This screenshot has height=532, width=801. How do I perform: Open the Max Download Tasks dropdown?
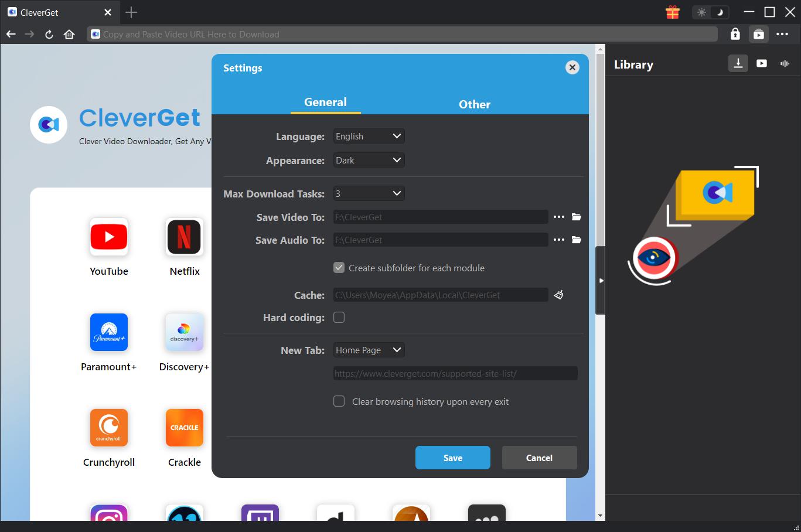369,193
